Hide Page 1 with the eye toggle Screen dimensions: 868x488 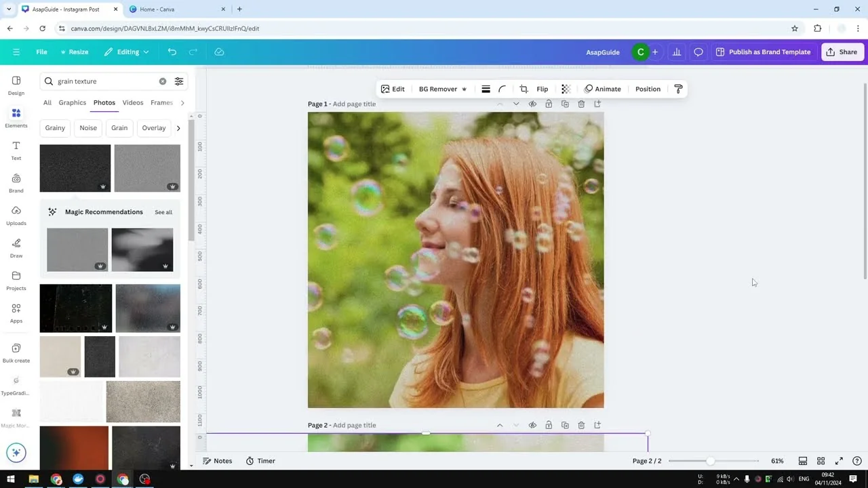pos(532,104)
